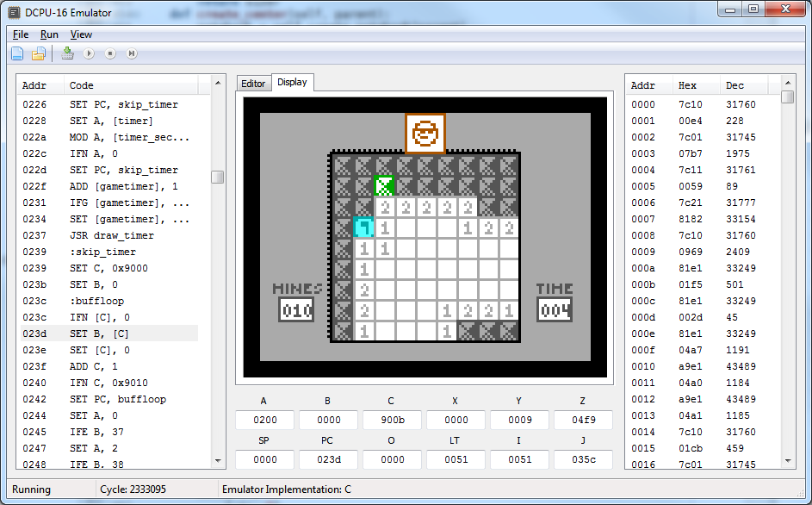Viewport: 812px width, 505px height.
Task: Select code row 'SET PC, buffloop'
Action: pyautogui.click(x=108, y=399)
